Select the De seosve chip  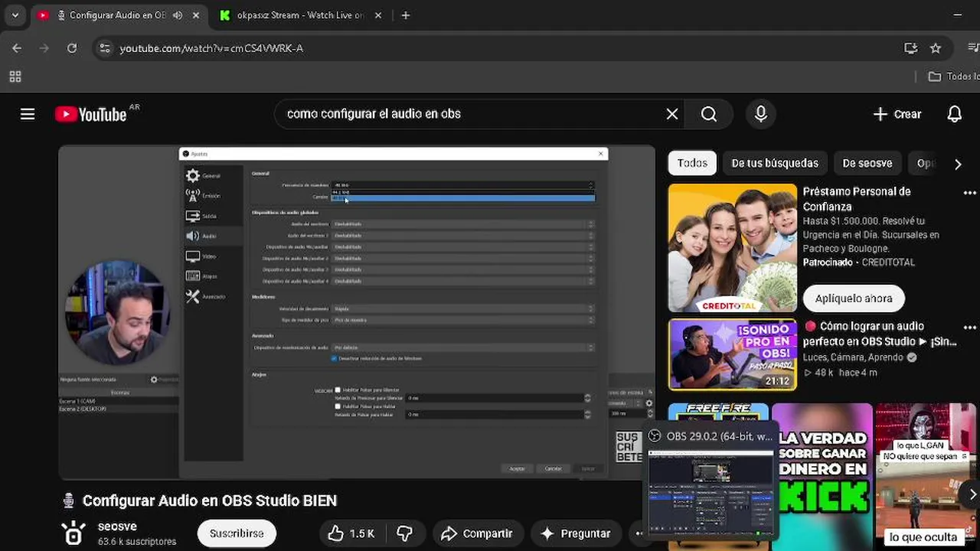(x=867, y=163)
